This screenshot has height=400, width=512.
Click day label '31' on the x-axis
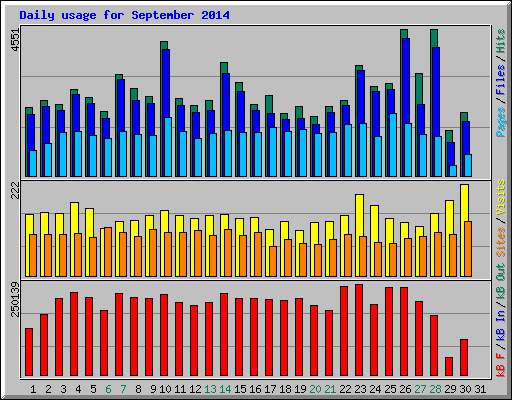(x=480, y=389)
